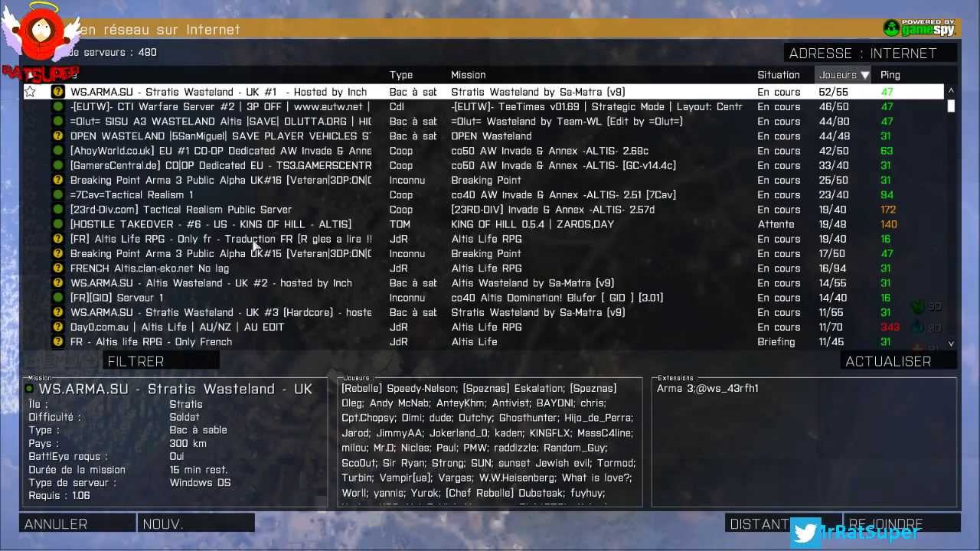Click the ping value 140

click(888, 224)
